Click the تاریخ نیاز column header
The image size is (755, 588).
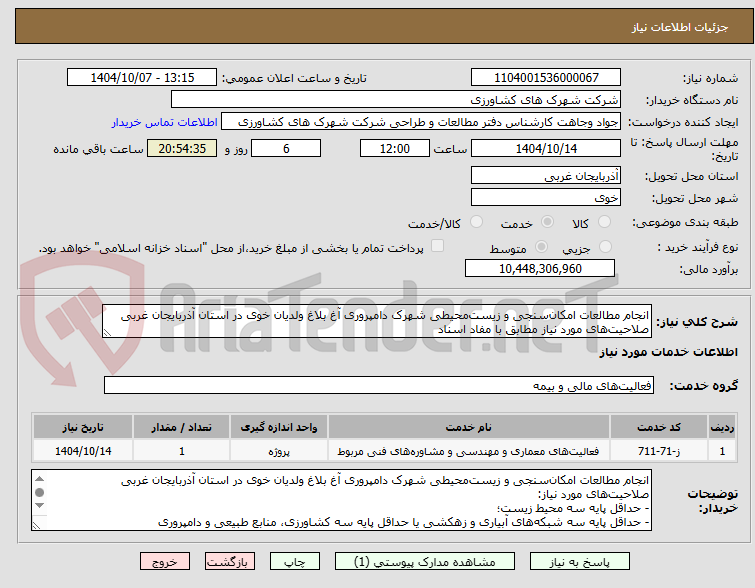point(83,427)
